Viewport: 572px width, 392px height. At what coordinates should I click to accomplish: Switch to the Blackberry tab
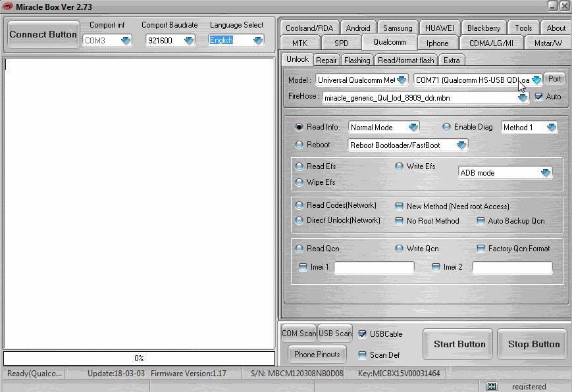tap(484, 28)
